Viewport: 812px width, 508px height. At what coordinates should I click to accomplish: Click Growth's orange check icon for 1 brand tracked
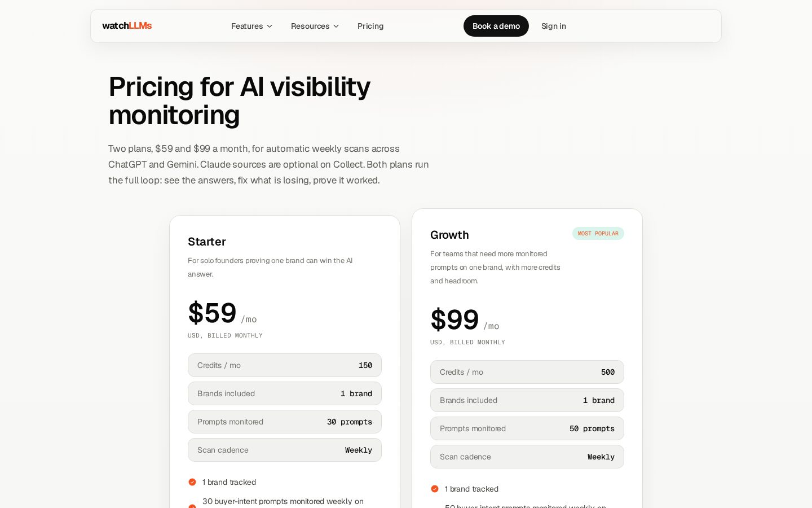[435, 489]
